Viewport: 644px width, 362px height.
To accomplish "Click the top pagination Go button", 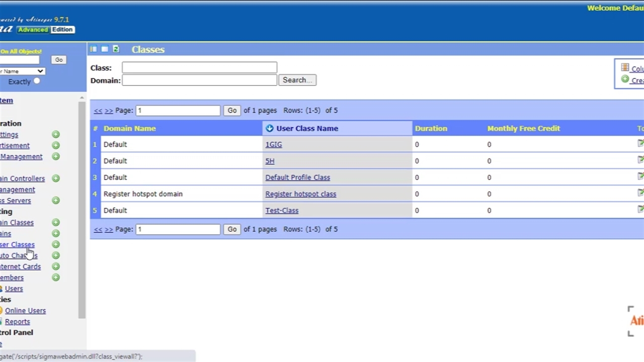I will pos(232,111).
